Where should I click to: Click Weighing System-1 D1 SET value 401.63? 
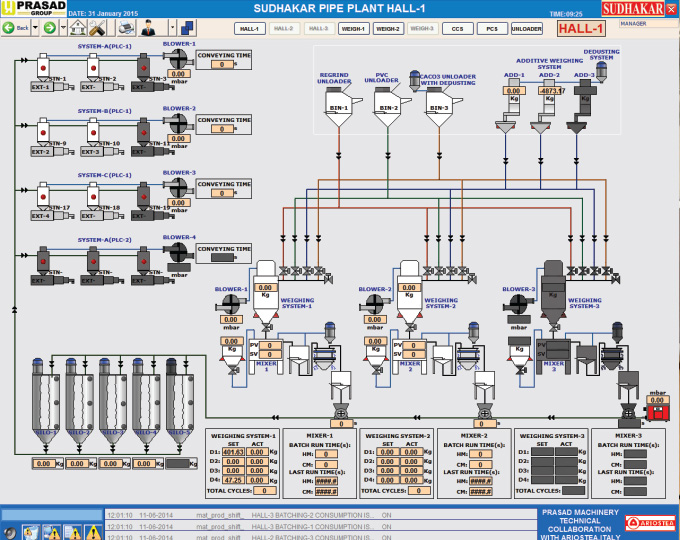(x=233, y=452)
